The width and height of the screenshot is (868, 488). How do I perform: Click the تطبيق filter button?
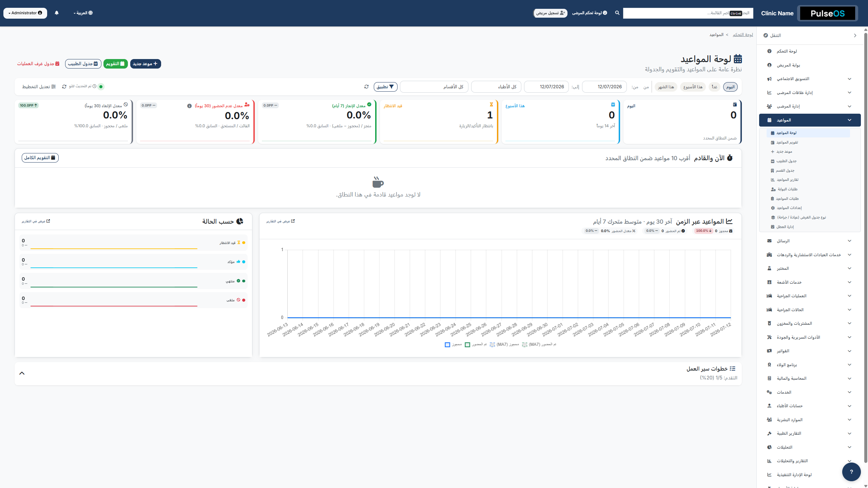pos(385,87)
